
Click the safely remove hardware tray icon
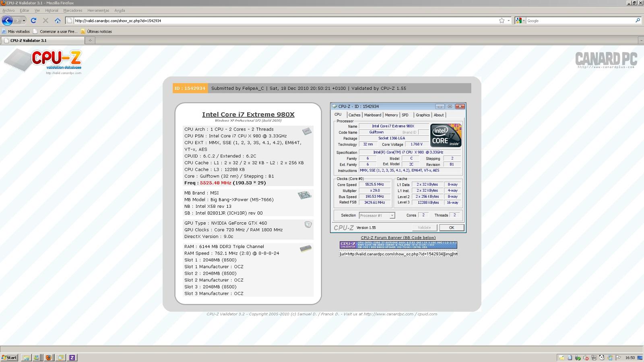tap(578, 358)
